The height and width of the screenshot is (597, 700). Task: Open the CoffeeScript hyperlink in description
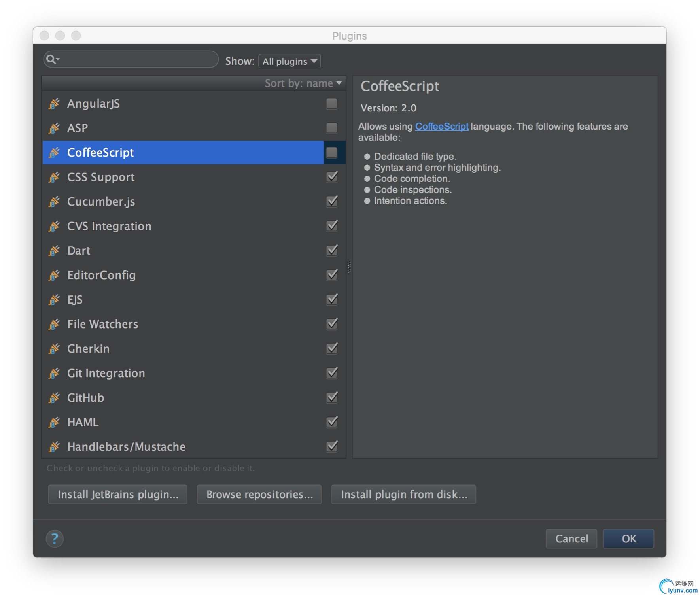coord(442,127)
